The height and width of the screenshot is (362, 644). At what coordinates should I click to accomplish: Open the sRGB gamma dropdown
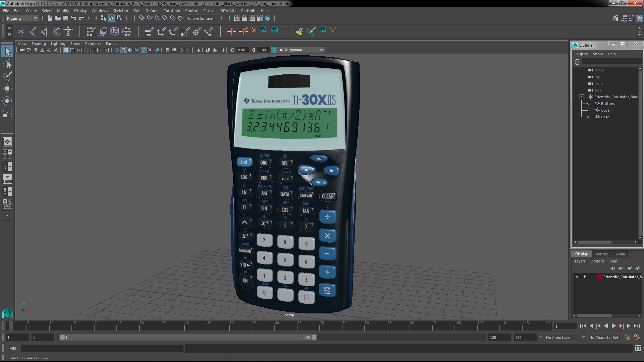tap(302, 50)
